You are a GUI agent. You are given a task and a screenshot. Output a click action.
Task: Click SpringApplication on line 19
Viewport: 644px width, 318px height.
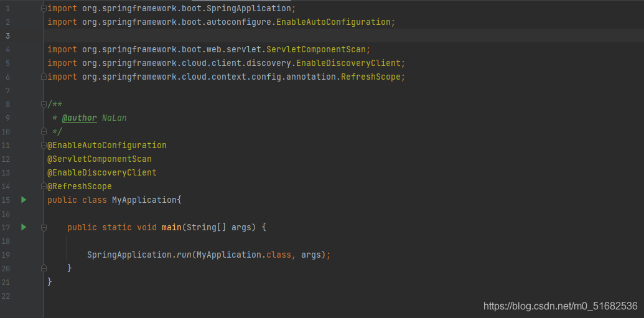[x=129, y=255]
